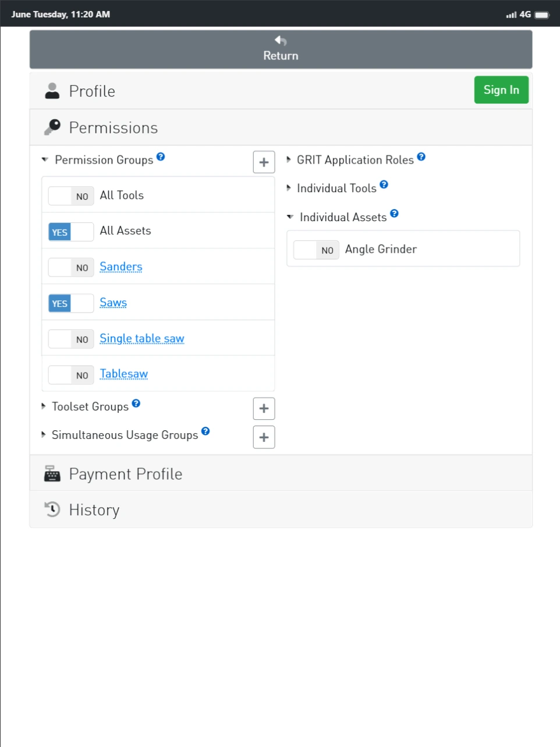Open the History section
Image resolution: width=560 pixels, height=747 pixels.
click(x=94, y=510)
